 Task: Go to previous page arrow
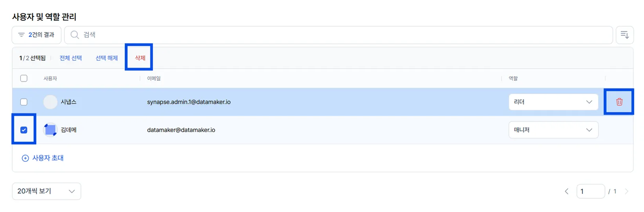(x=567, y=191)
